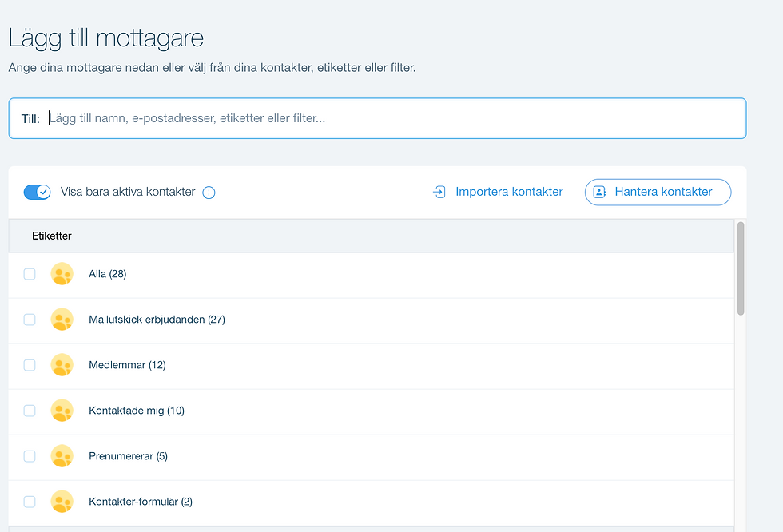This screenshot has width=783, height=532.
Task: Click the contact card icon in Hantera kontakter
Action: [599, 192]
